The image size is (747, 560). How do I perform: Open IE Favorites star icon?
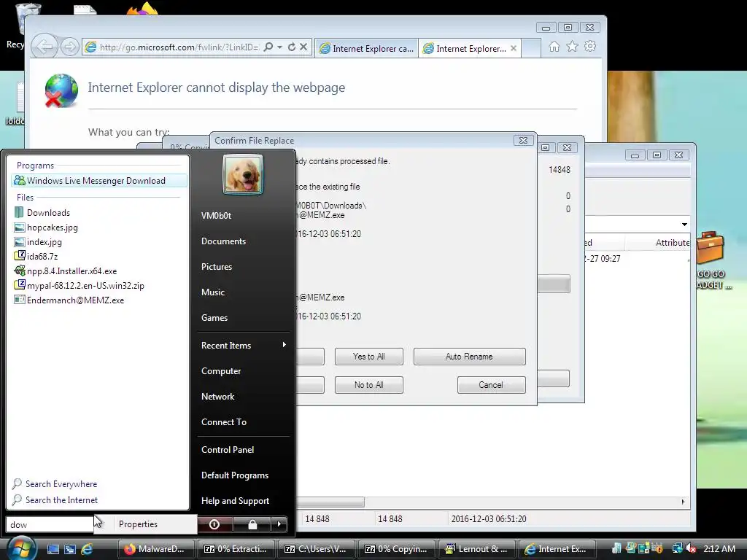572,46
